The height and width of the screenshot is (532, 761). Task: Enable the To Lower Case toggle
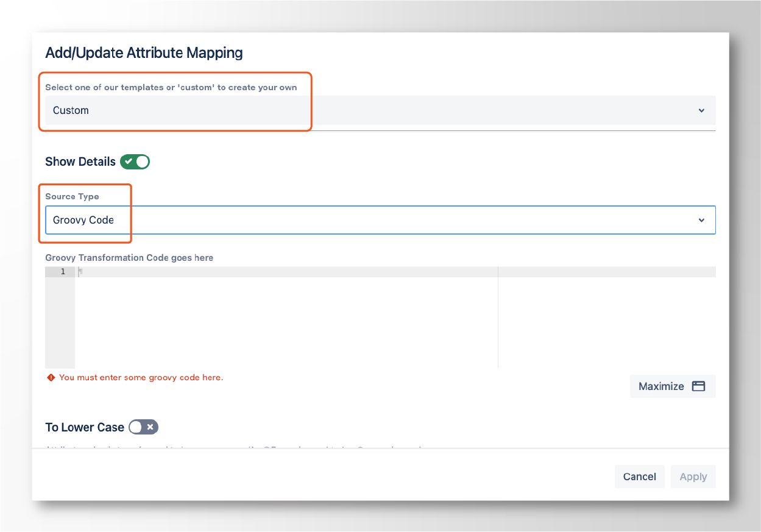tap(143, 427)
